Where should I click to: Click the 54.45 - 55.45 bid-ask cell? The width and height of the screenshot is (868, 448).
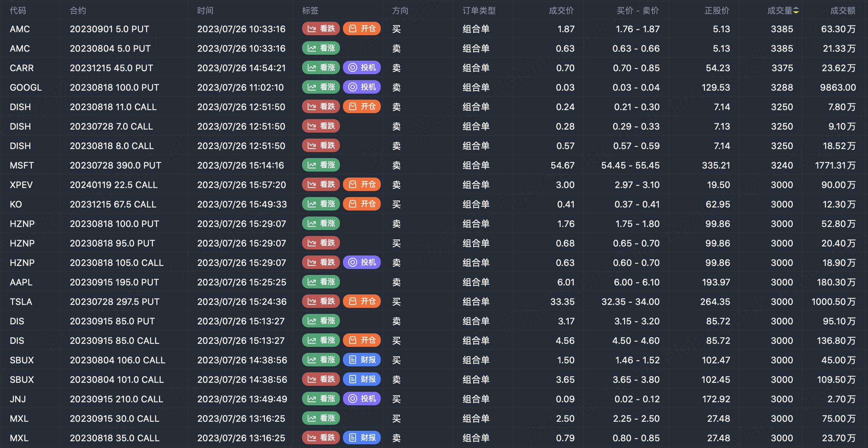tap(630, 165)
